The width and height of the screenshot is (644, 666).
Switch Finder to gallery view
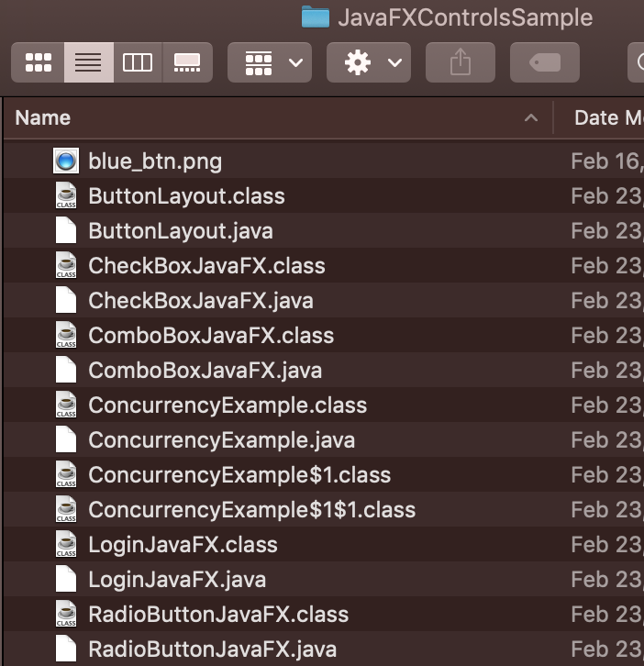tap(187, 62)
